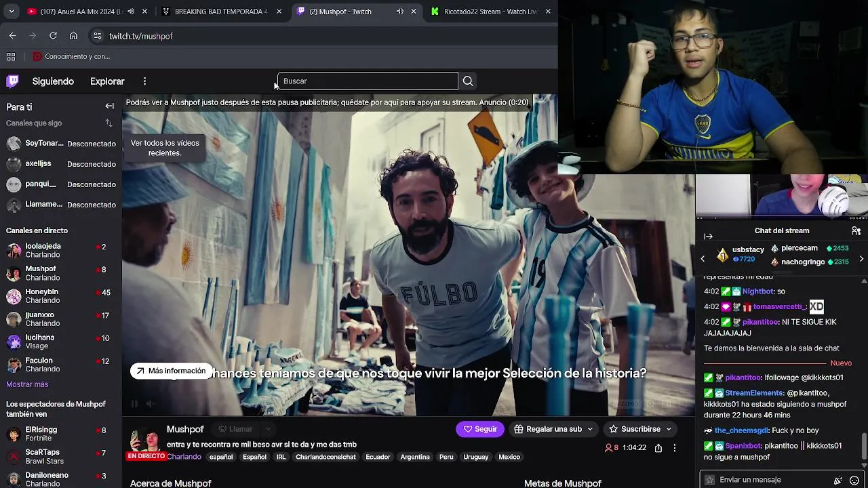This screenshot has width=868, height=488.
Task: Sort followed channels with the arrows icon
Action: tap(108, 123)
